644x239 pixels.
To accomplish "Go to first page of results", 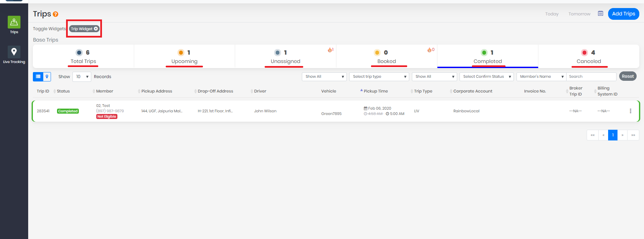I will [x=593, y=135].
